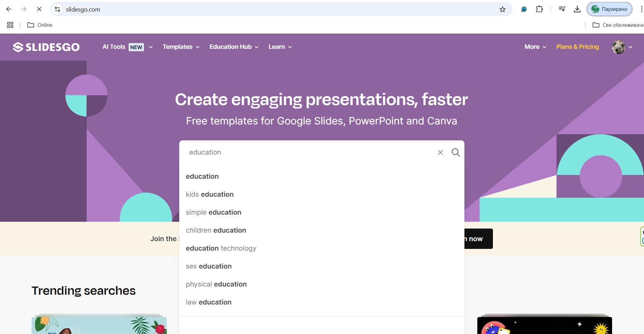644x334 pixels.
Task: Stop page loading with X button
Action: 39,9
